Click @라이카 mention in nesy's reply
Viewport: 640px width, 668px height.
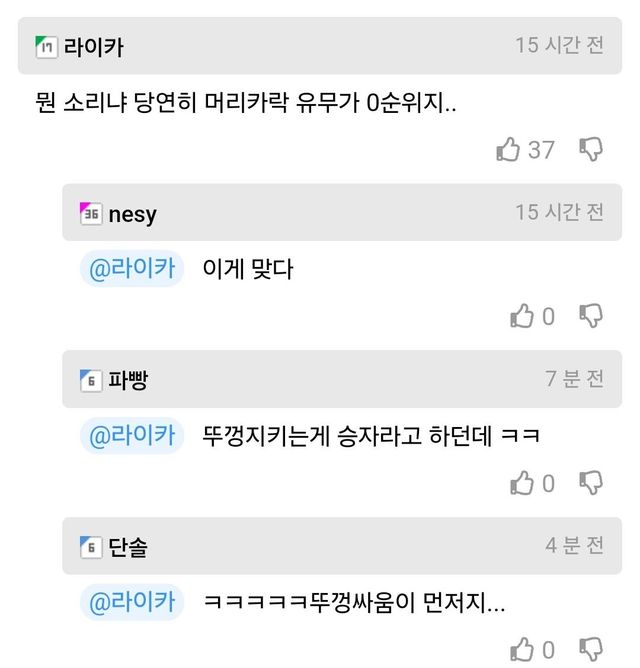(x=132, y=269)
